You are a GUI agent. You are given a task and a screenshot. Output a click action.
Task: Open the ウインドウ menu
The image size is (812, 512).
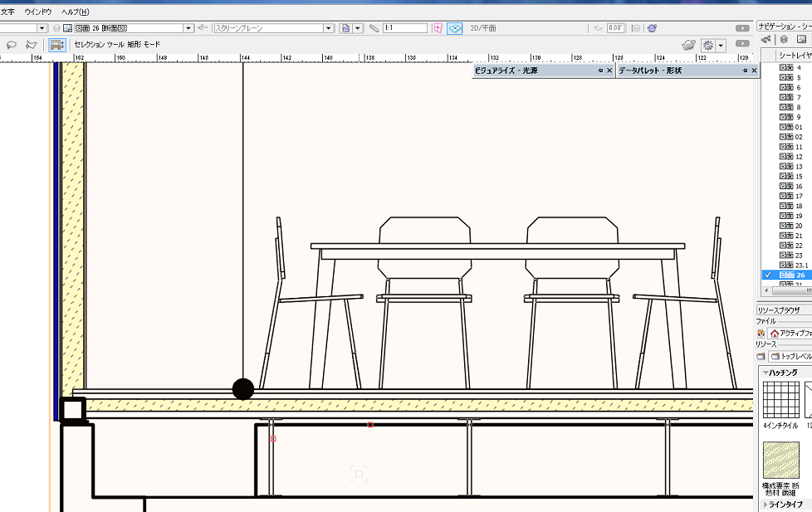click(37, 12)
